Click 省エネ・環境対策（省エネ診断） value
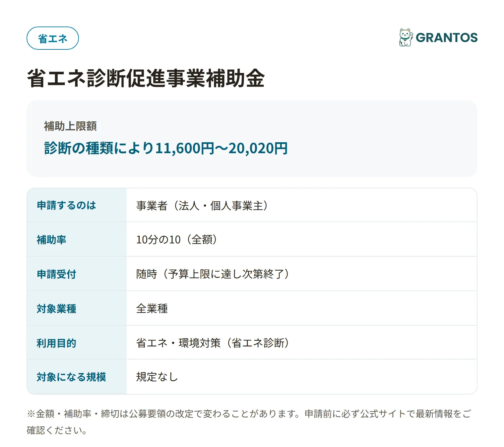Screen dimensions: 504x447 point(213,343)
